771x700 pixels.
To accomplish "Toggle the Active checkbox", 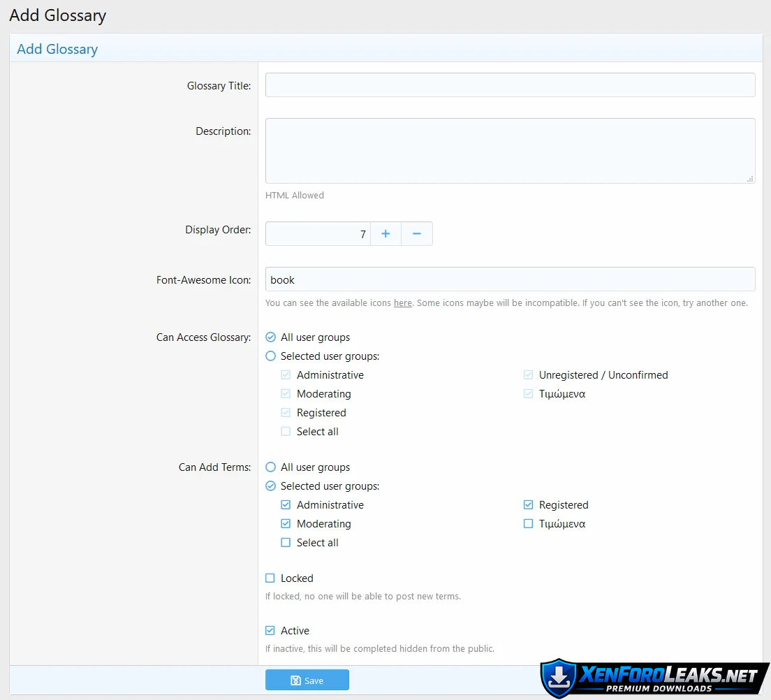I will pos(270,631).
